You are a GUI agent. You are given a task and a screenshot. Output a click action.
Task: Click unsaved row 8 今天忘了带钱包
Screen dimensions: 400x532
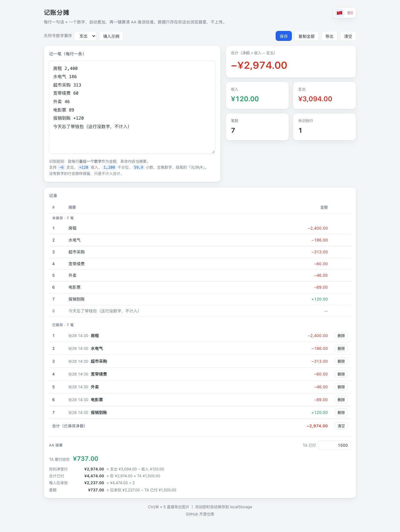tap(200, 311)
